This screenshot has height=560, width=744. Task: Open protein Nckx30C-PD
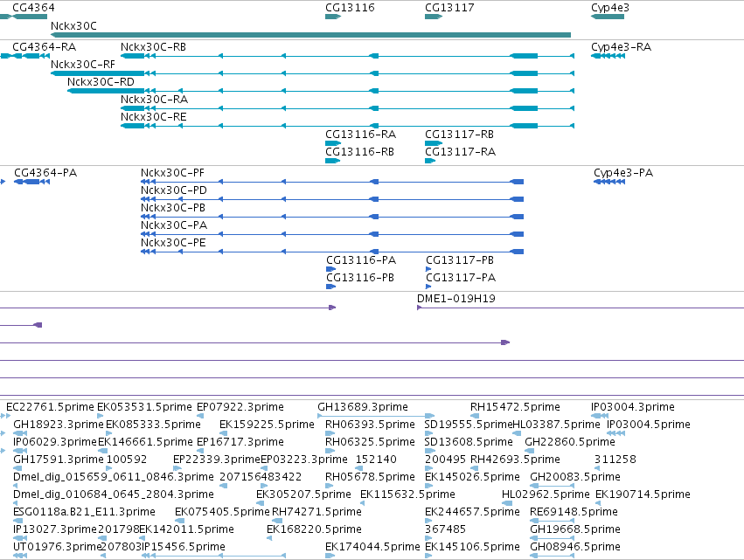tap(174, 190)
